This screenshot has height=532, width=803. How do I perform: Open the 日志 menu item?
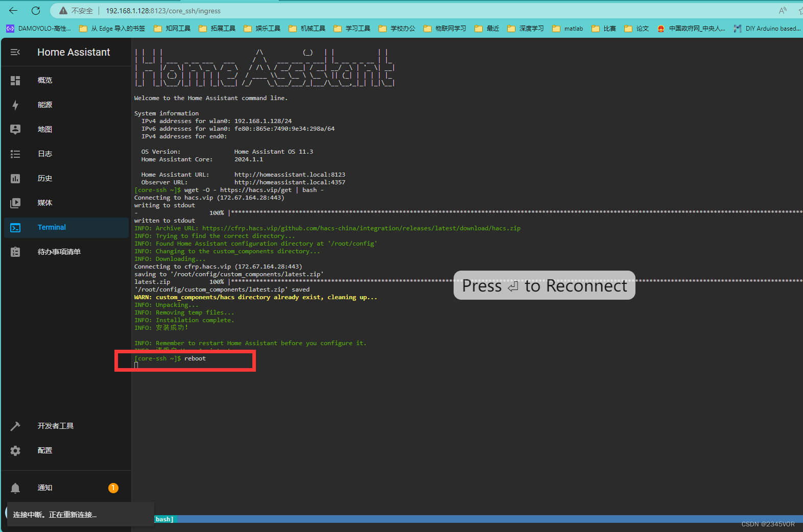(x=66, y=154)
